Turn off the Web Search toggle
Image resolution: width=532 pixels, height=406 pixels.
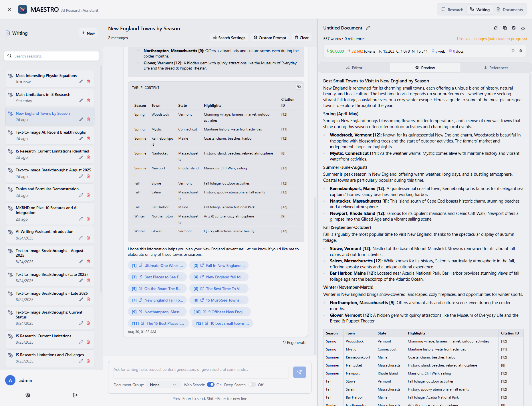pyautogui.click(x=211, y=385)
